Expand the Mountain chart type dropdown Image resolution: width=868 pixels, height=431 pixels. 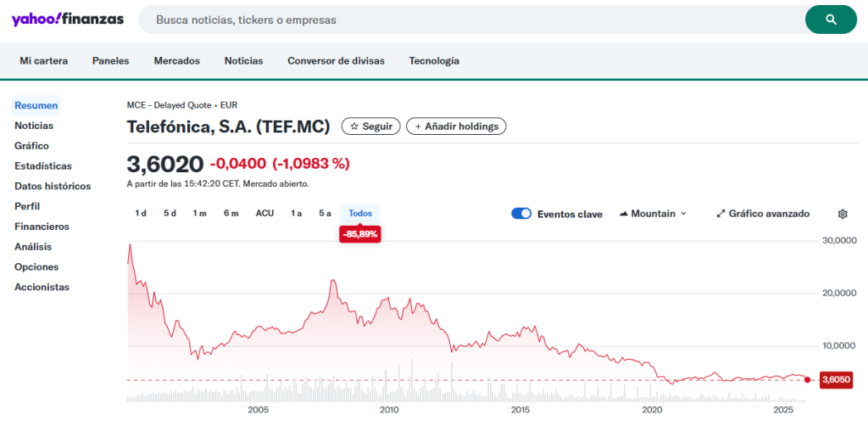tap(653, 214)
